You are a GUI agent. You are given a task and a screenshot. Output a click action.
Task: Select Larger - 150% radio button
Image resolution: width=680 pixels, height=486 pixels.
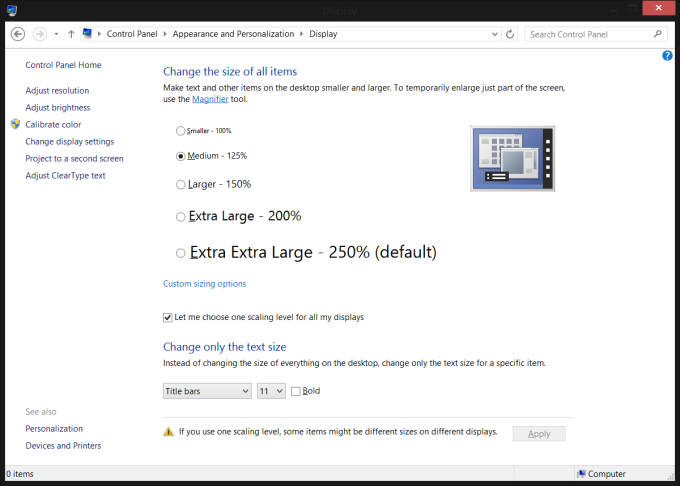(180, 185)
